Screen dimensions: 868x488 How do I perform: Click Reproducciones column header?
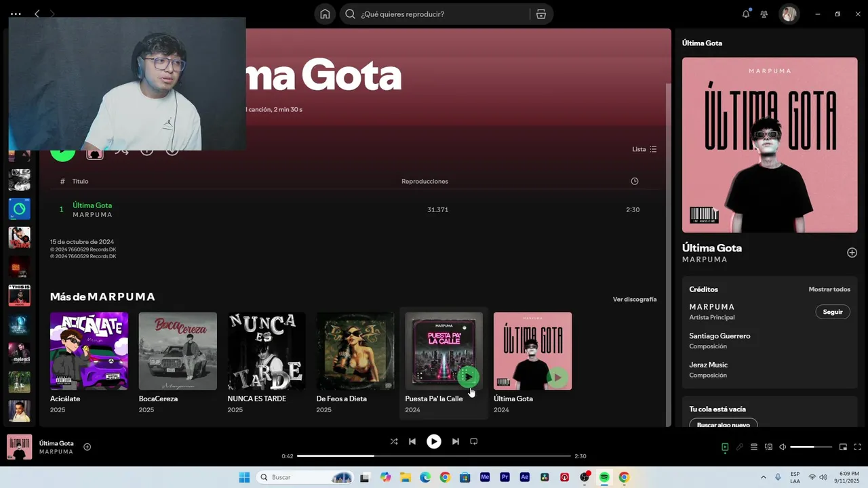coord(425,181)
